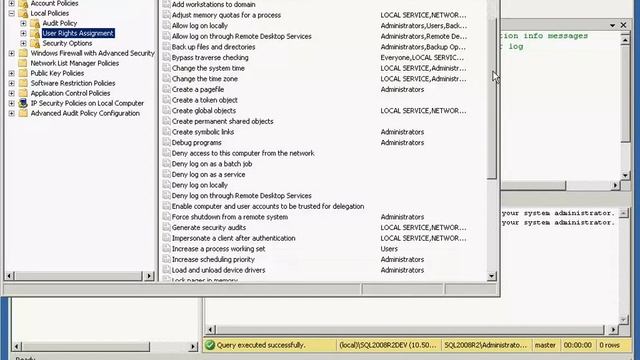
Task: Click the policy list scroll down arrow
Action: (x=491, y=276)
